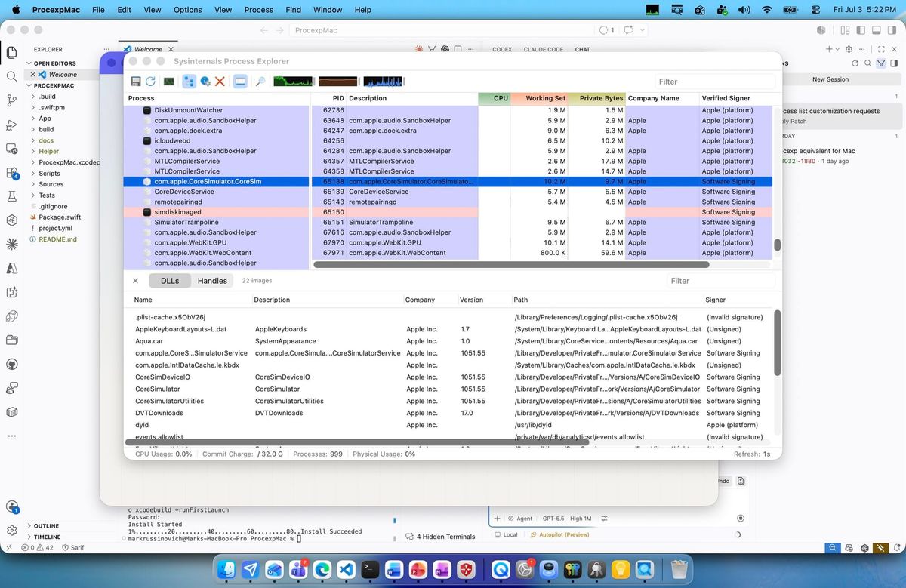Switch to the DLLs tab

(x=170, y=281)
